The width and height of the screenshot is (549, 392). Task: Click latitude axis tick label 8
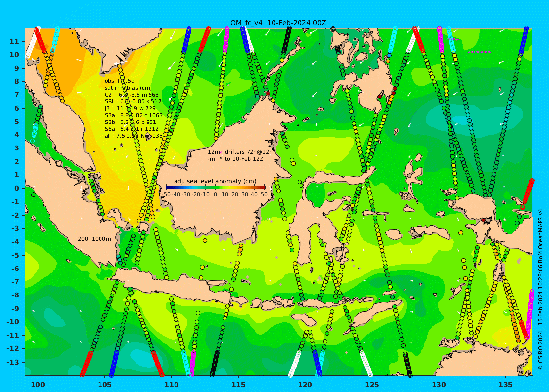pos(16,81)
